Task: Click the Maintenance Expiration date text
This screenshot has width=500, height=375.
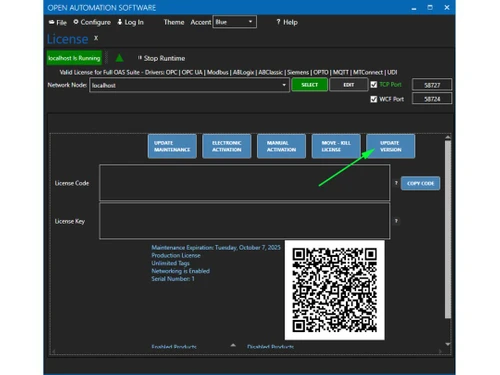Action: pos(216,248)
